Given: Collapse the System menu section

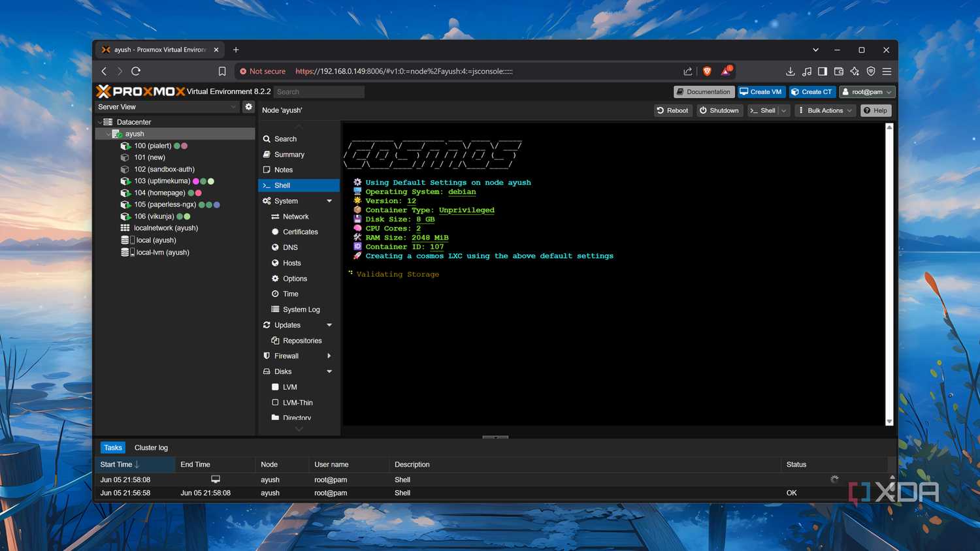Looking at the screenshot, I should (329, 201).
